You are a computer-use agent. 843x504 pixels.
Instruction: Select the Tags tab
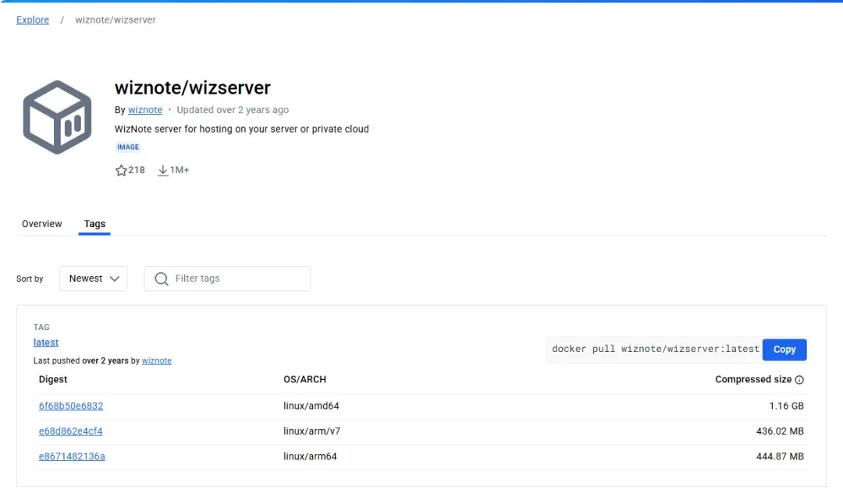(94, 224)
